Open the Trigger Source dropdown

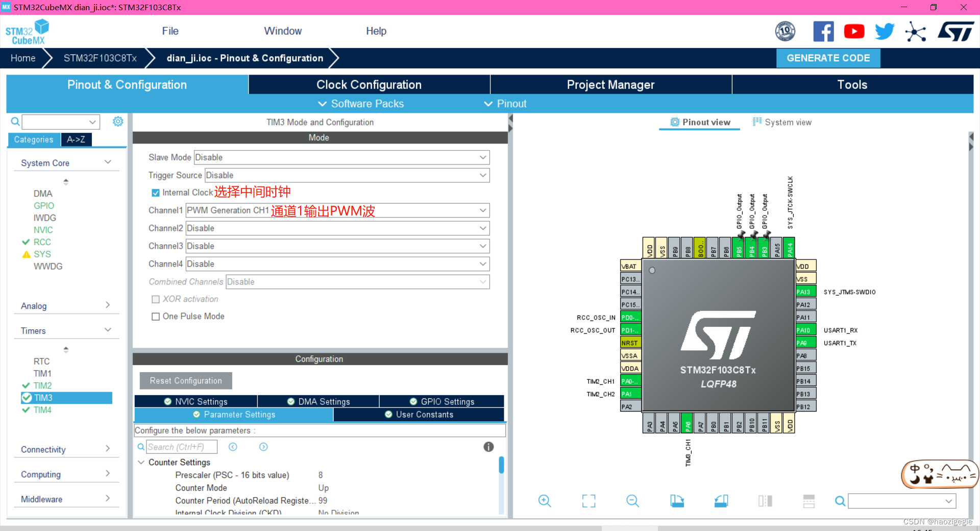347,175
